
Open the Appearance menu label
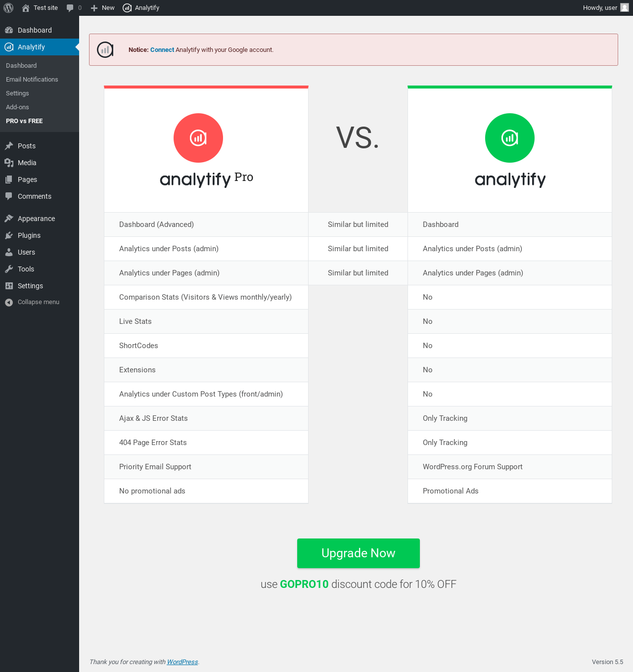click(36, 219)
